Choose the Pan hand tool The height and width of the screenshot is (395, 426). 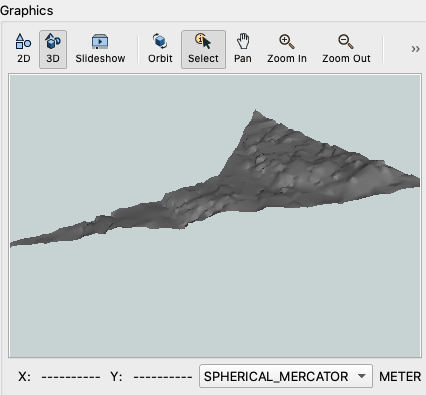[x=243, y=49]
